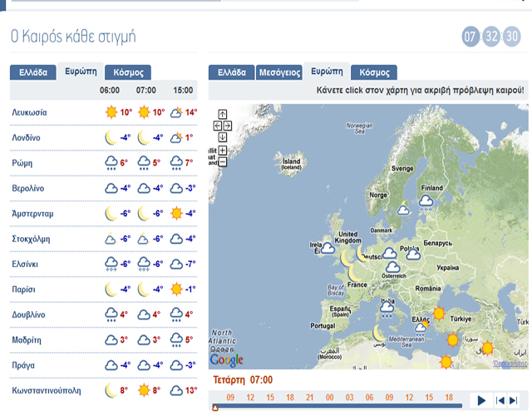532x416 pixels.
Task: Select Κόσμος tab above the map
Action: (x=373, y=72)
